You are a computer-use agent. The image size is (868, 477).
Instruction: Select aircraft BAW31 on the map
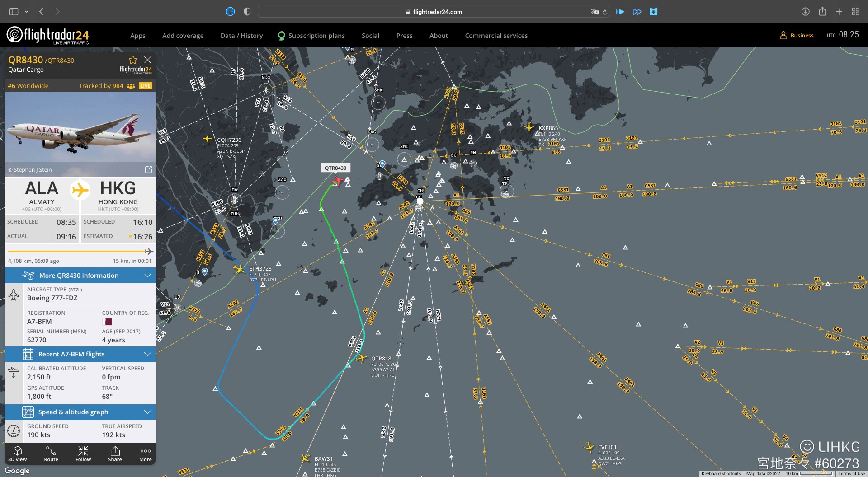(306, 458)
